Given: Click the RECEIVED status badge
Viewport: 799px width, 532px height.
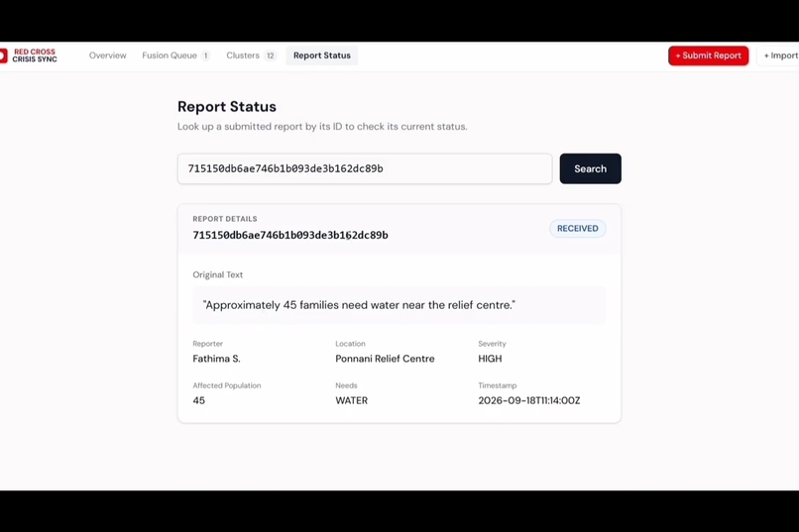Looking at the screenshot, I should coord(577,229).
